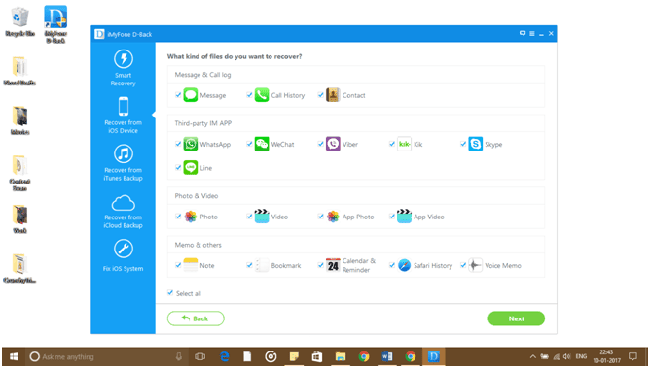Click the yellow Note icon
650x368 pixels.
click(191, 265)
